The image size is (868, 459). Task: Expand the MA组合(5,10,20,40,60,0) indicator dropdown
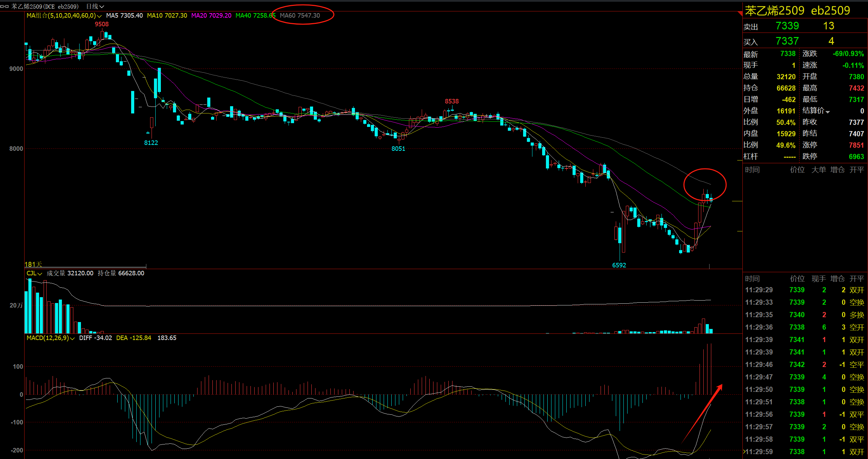tap(99, 16)
